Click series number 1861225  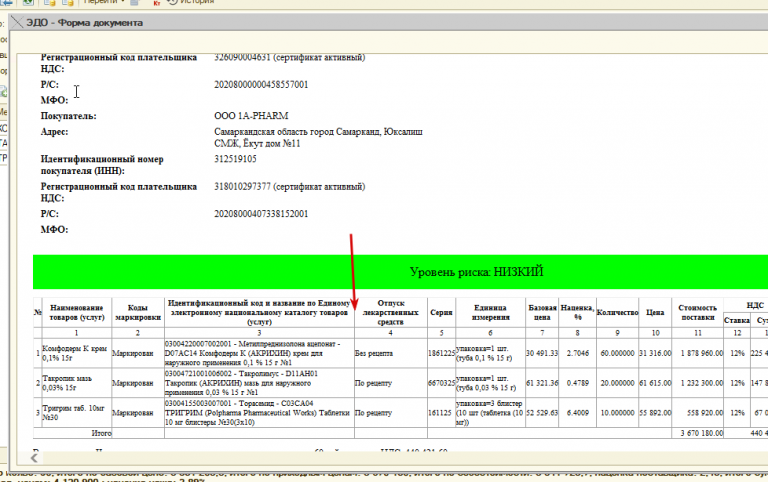point(441,353)
